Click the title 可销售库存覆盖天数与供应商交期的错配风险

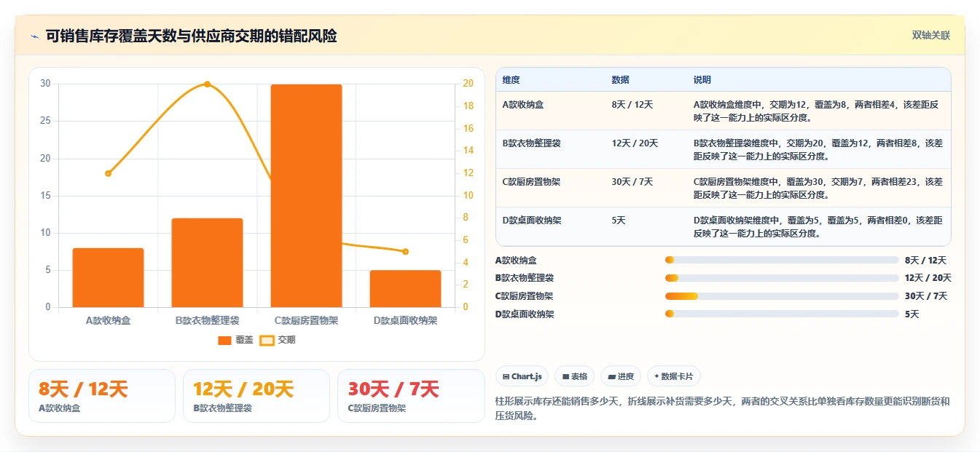(191, 36)
